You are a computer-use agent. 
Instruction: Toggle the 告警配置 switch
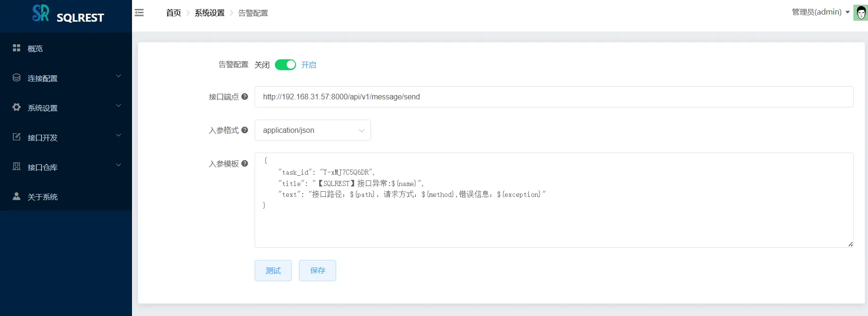tap(285, 65)
